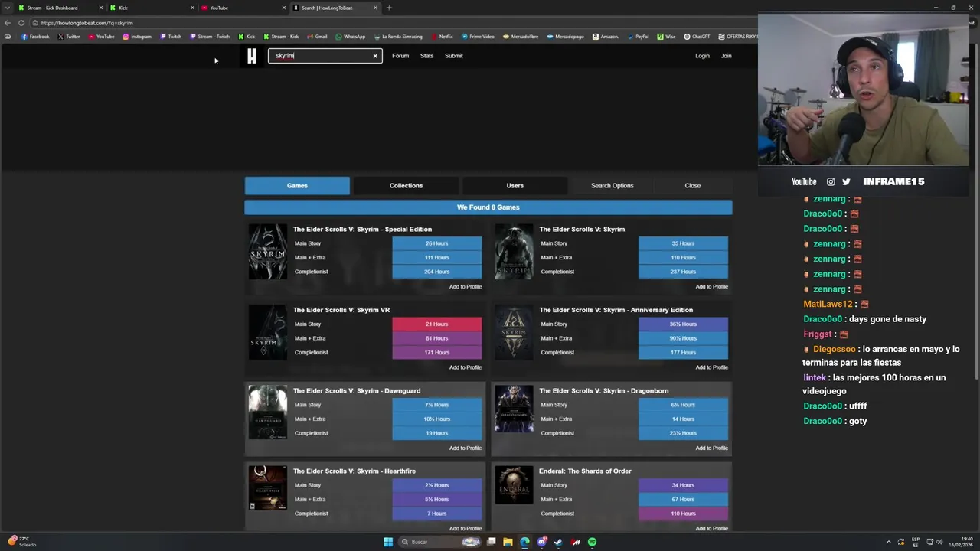Viewport: 980px width, 551px height.
Task: Open the WhatsApp bookmark
Action: tap(351, 37)
